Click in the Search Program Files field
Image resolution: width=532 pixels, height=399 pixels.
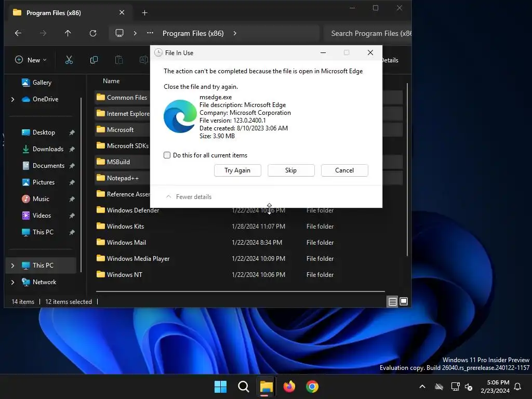(x=367, y=33)
